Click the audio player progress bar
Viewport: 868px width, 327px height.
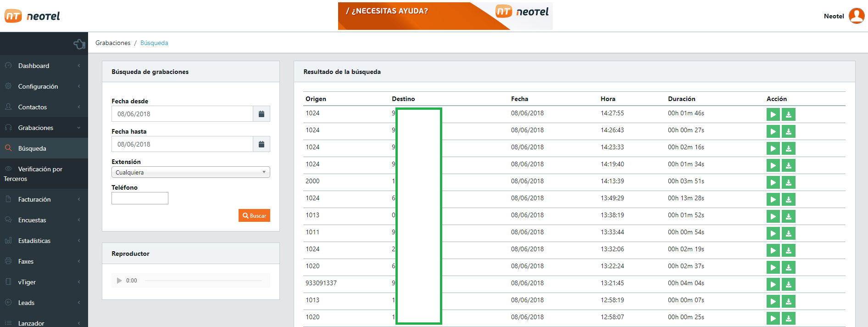pyautogui.click(x=203, y=281)
